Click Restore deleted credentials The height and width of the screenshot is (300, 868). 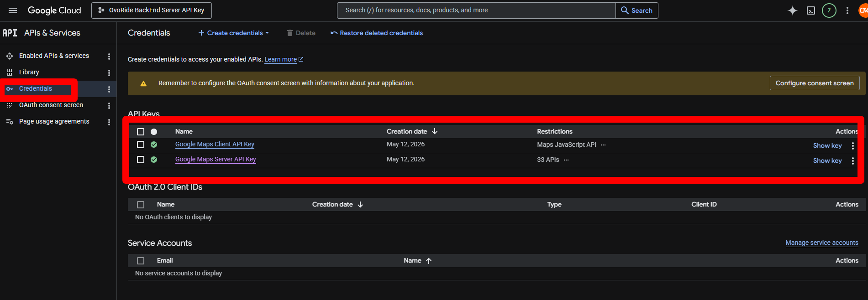click(x=377, y=33)
